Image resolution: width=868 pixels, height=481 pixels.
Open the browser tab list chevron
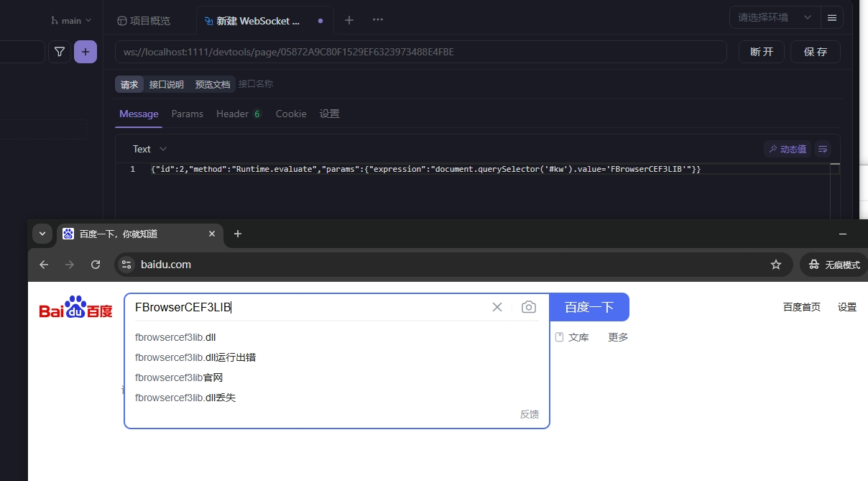[42, 234]
